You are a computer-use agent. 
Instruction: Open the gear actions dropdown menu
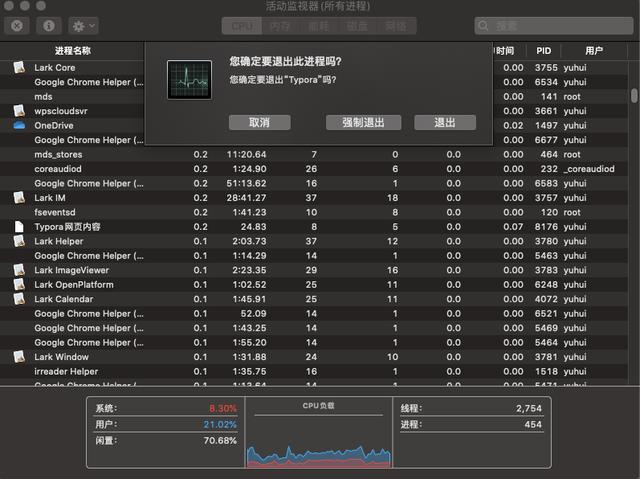(83, 26)
